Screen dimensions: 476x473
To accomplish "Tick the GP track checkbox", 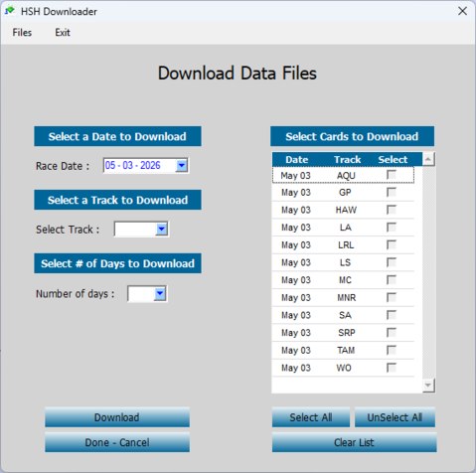I will tap(392, 192).
